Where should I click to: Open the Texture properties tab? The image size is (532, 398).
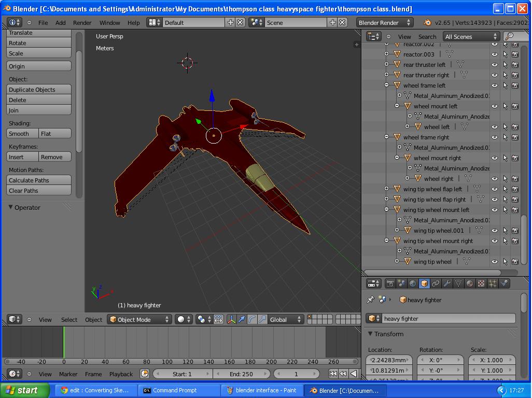point(481,283)
